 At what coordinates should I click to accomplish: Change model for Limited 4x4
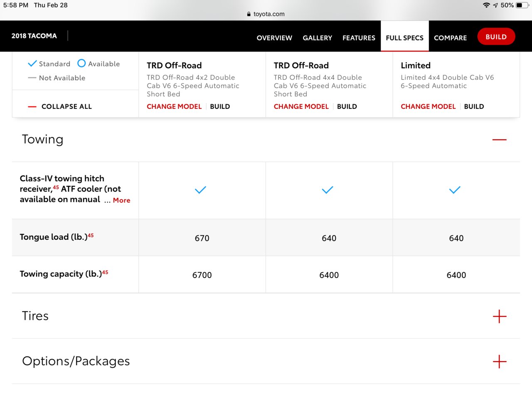point(428,106)
